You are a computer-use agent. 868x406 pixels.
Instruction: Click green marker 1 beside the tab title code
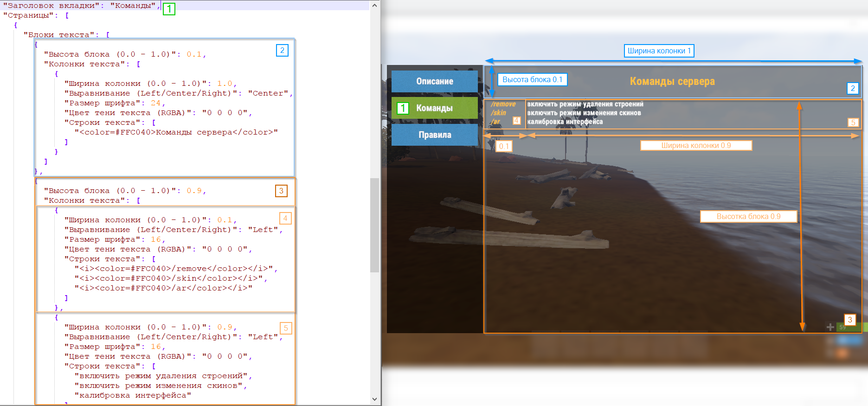pos(169,9)
